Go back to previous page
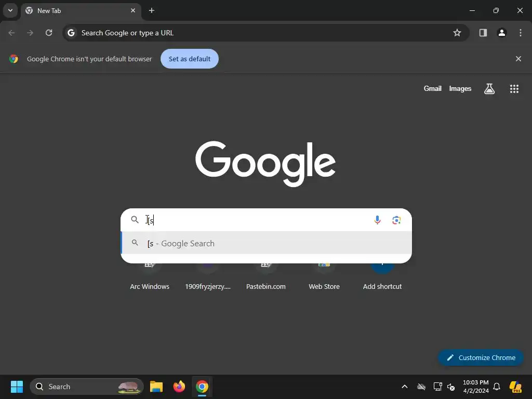Image resolution: width=532 pixels, height=399 pixels. point(11,33)
